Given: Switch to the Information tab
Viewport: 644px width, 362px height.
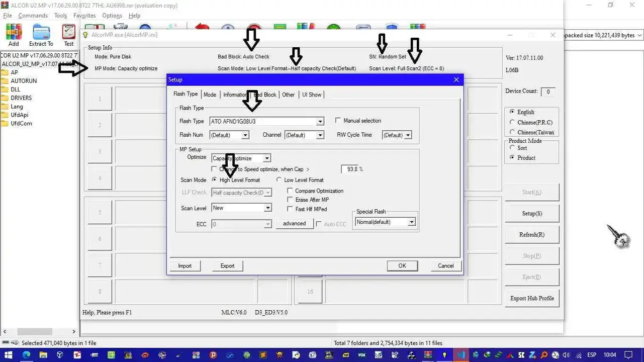Looking at the screenshot, I should (234, 95).
